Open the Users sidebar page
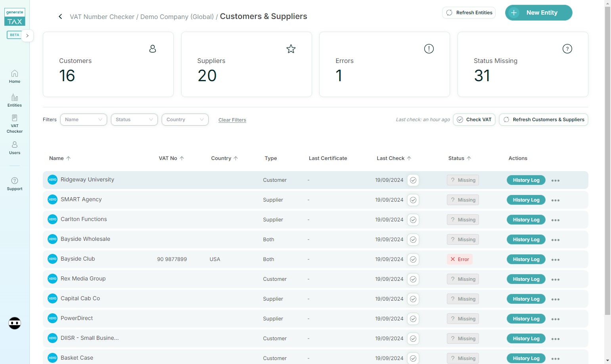This screenshot has height=364, width=611. [x=15, y=148]
